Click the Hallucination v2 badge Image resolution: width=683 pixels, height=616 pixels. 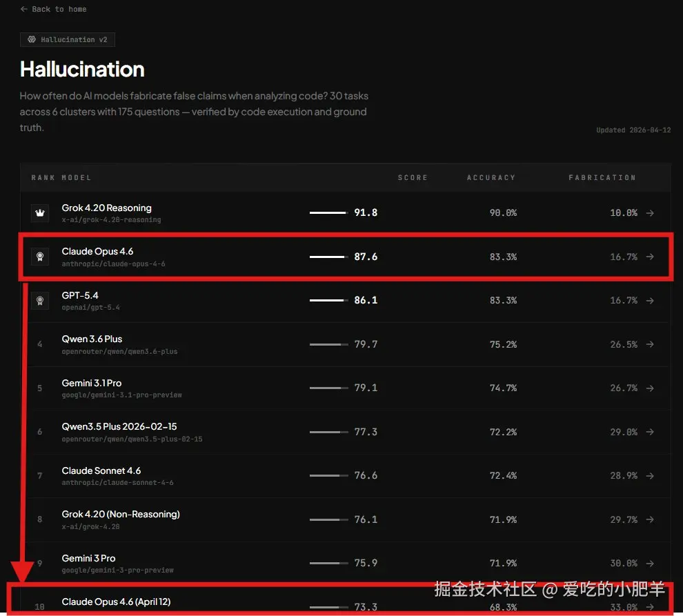click(x=68, y=39)
